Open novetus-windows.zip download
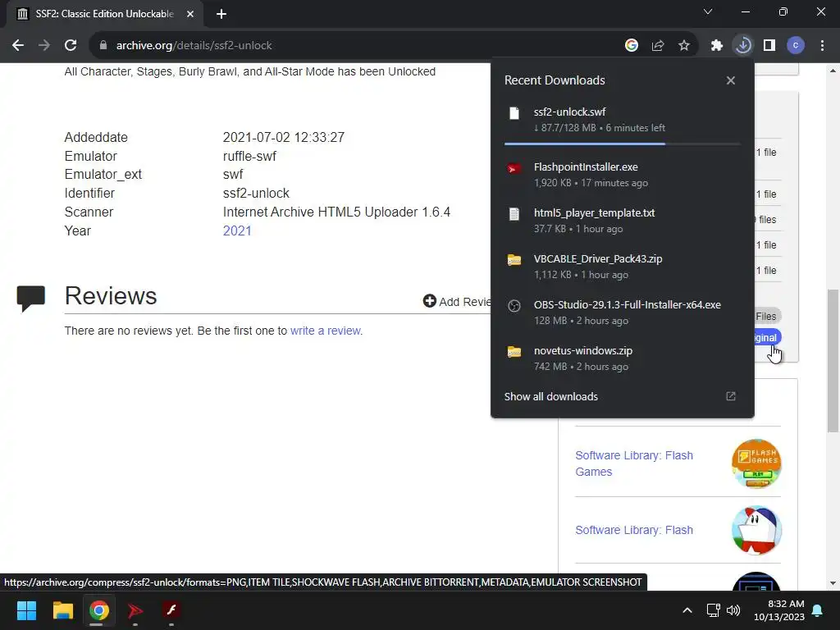Viewport: 840px width, 630px height. [622, 359]
